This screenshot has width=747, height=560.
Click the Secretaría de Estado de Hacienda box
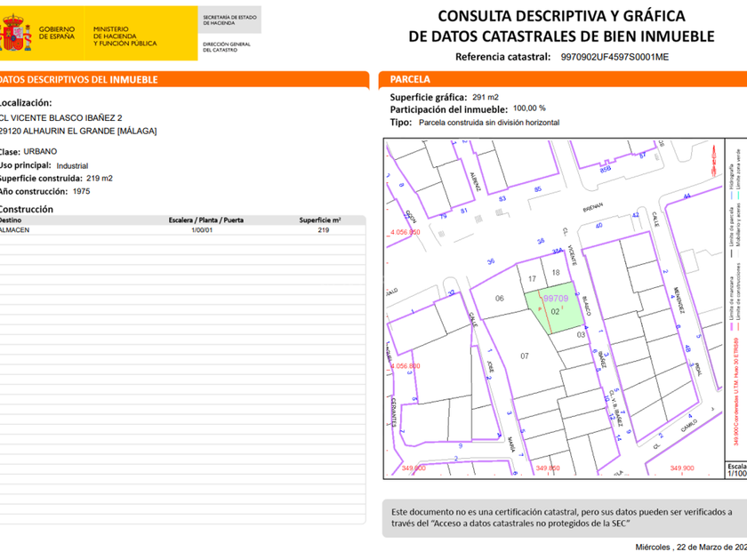coord(229,20)
